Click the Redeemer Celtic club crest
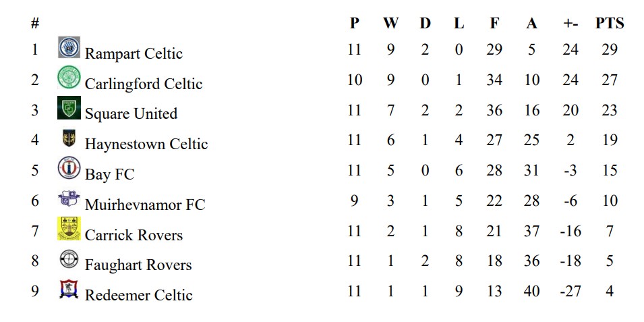 click(69, 289)
